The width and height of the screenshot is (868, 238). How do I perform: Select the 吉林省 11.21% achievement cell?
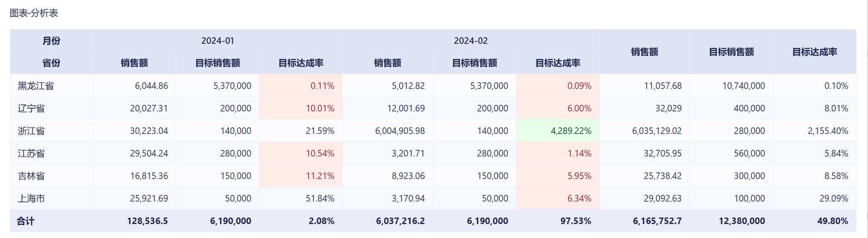click(320, 176)
